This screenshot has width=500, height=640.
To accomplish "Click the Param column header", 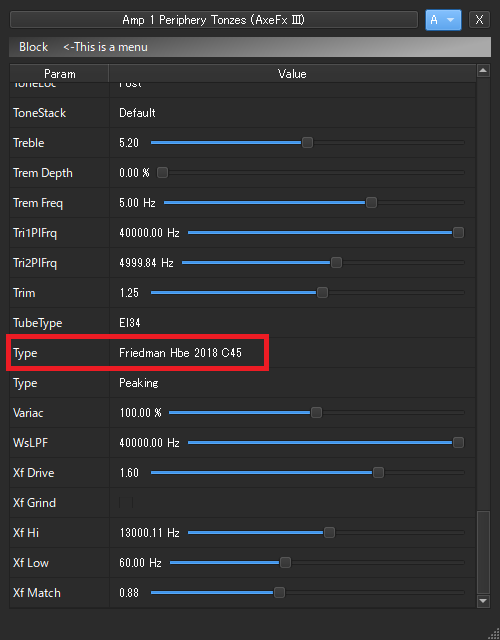I will coord(60,74).
